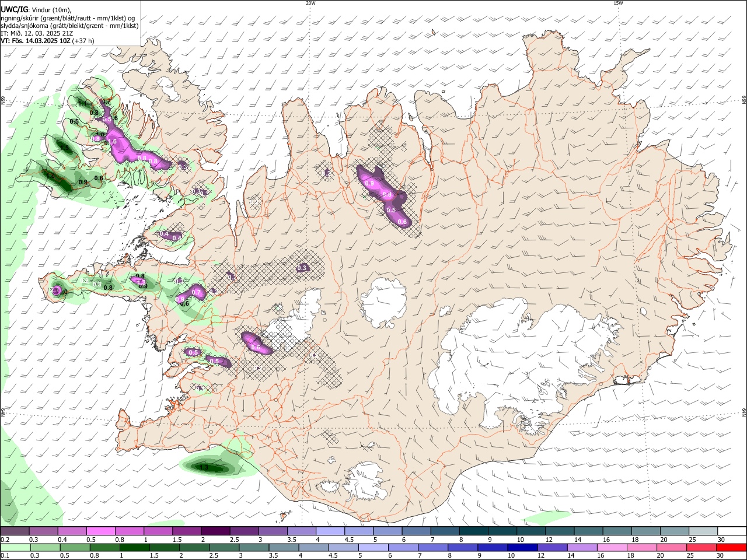This screenshot has width=747, height=560.
Task: Select the rain legend swatch between 25 and 30
Action: 702,547
